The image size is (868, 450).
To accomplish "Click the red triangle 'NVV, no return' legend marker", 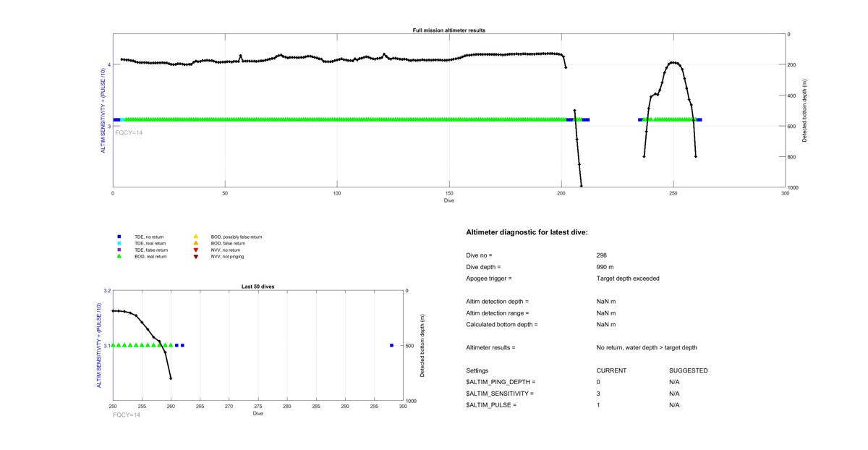I will [195, 250].
